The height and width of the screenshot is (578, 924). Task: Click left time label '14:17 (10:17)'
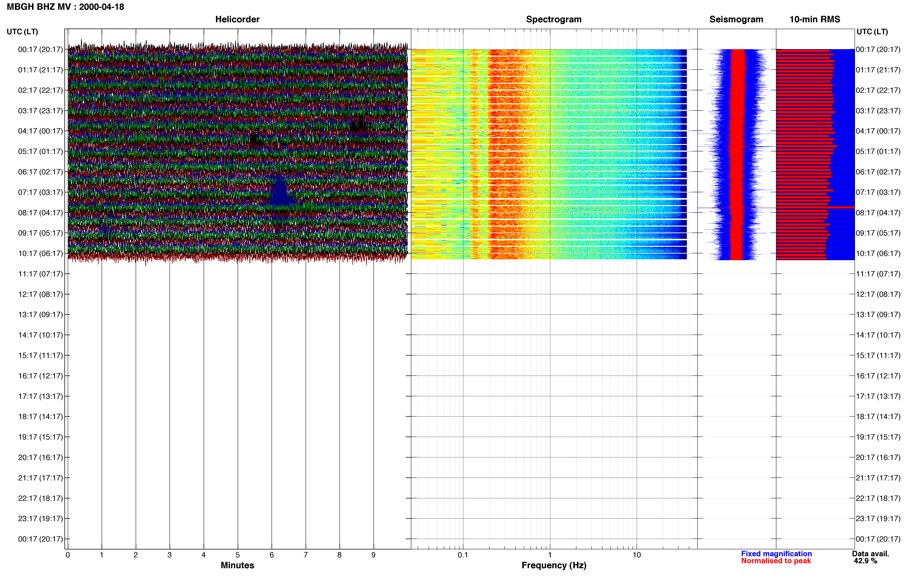tap(41, 335)
